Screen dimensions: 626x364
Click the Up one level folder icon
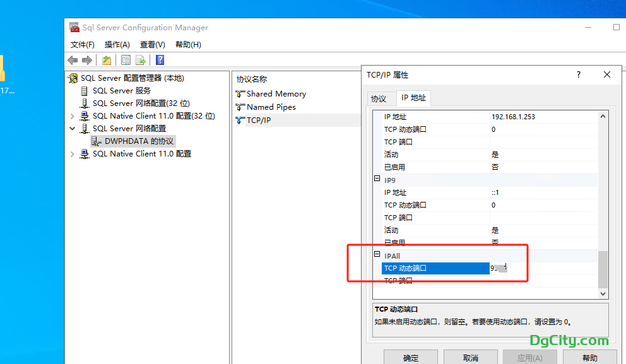(x=107, y=60)
